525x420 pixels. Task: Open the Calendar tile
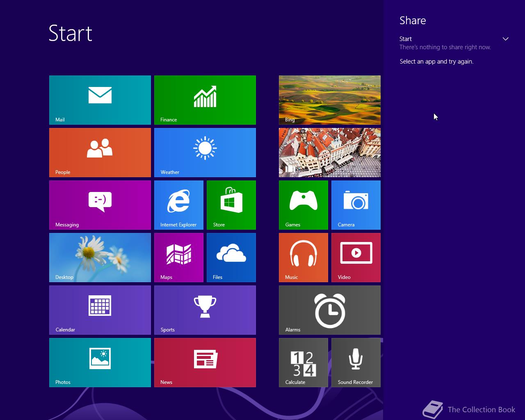pos(100,310)
